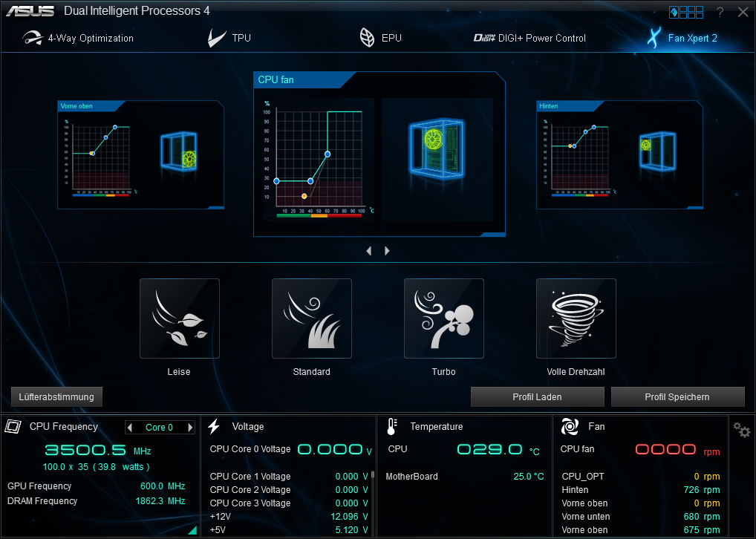756x539 pixels.
Task: Open the 4-Way Optimization tab
Action: point(78,38)
